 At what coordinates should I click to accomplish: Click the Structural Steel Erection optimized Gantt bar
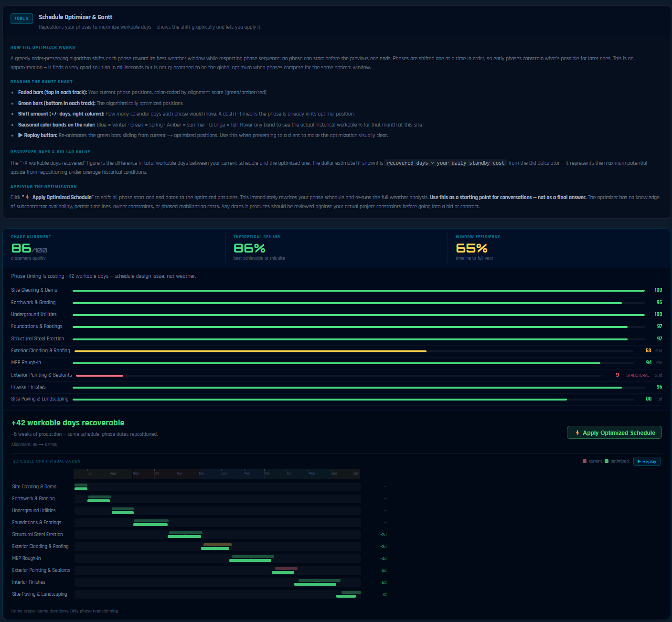(184, 537)
